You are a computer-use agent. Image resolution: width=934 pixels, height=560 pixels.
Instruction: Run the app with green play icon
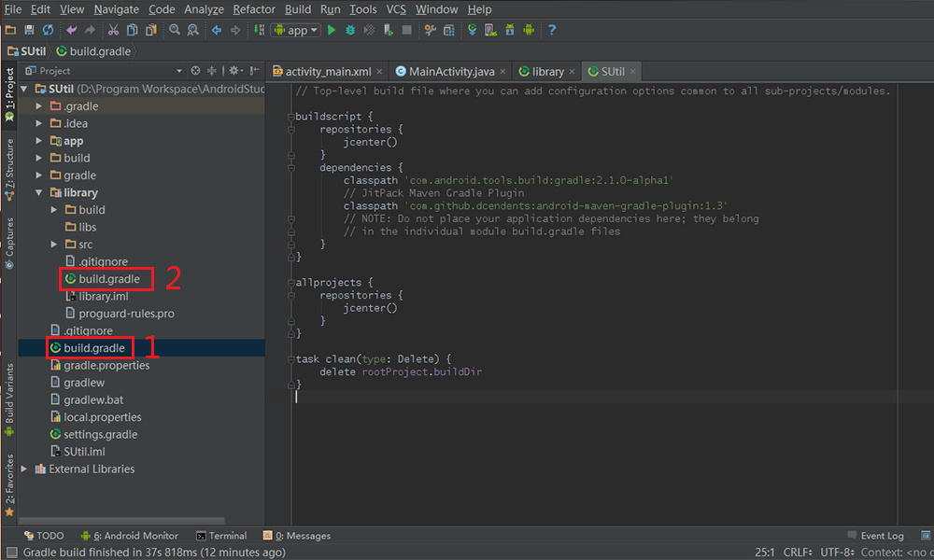point(332,30)
